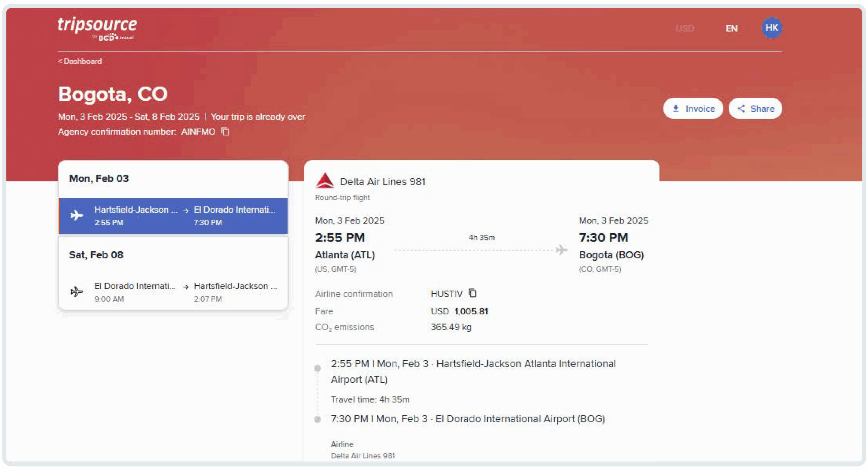The width and height of the screenshot is (868, 470).
Task: Click the fare value USD 1,005.81
Action: pos(459,311)
